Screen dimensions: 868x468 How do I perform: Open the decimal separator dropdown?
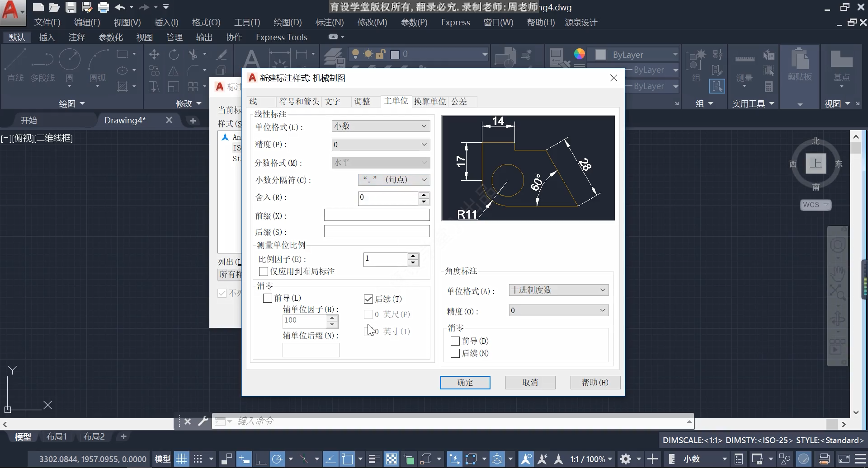tap(394, 180)
